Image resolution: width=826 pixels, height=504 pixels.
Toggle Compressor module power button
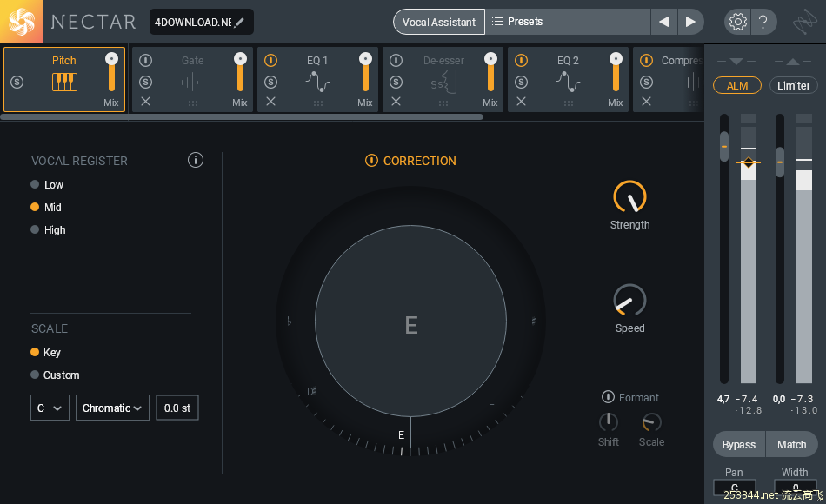(x=646, y=61)
